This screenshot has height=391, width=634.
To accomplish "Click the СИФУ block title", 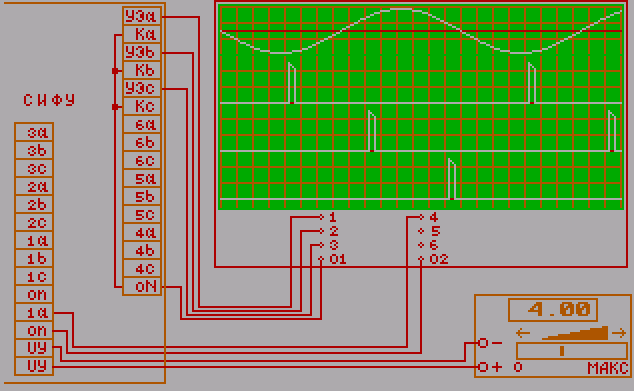I will [49, 100].
